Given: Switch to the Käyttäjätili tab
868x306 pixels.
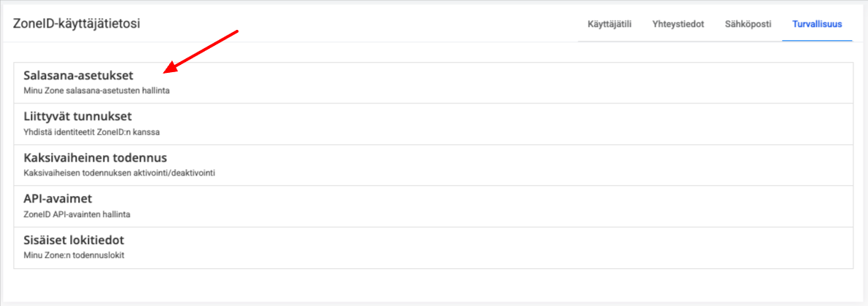Looking at the screenshot, I should tap(609, 24).
